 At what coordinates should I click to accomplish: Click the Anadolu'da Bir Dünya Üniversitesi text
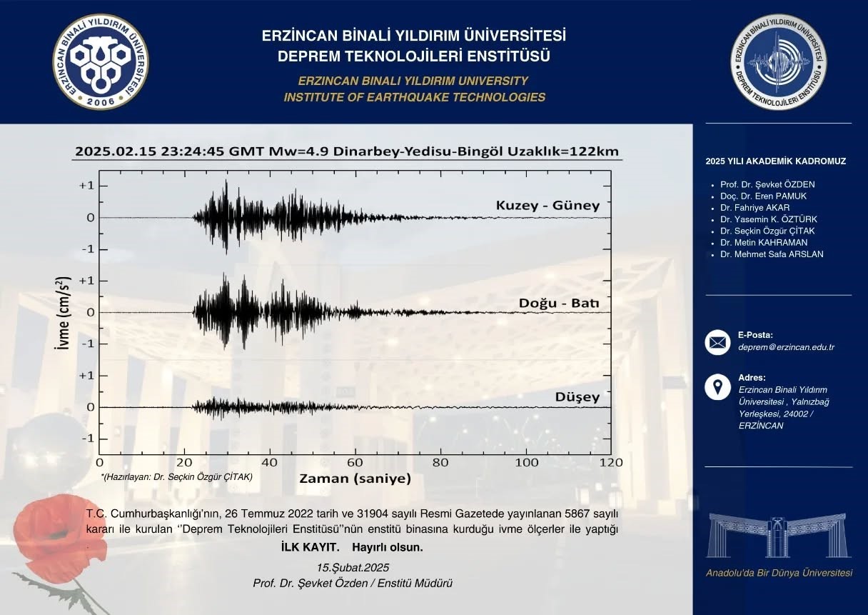pos(778,572)
